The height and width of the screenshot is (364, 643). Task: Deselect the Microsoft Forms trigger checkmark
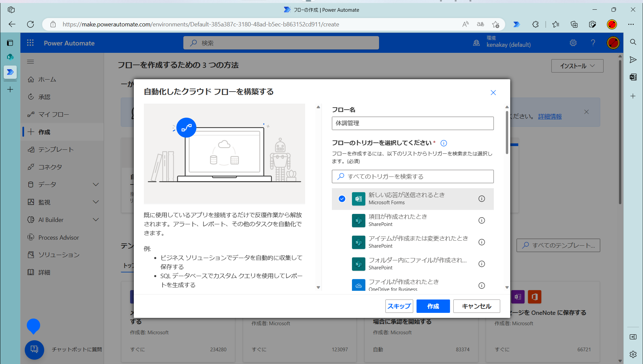click(342, 199)
